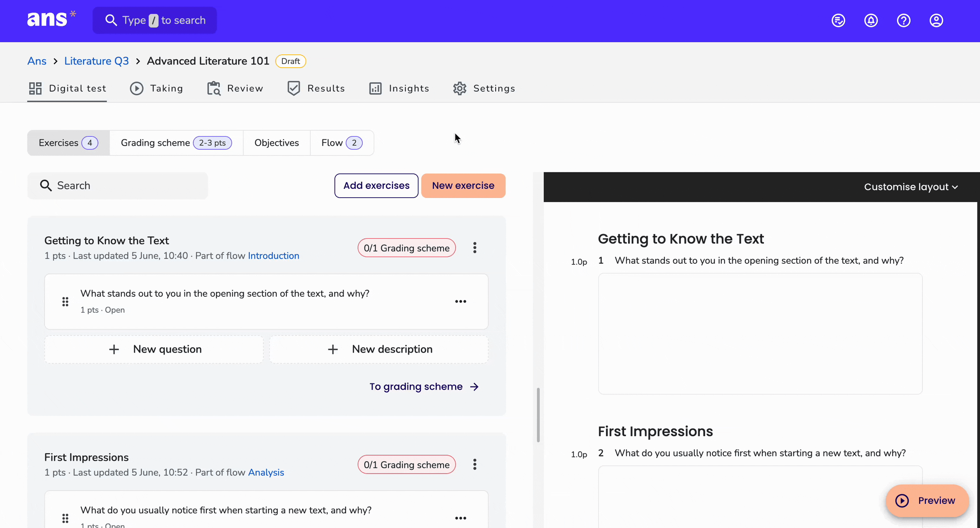Switch to the Insights tab

tap(399, 88)
